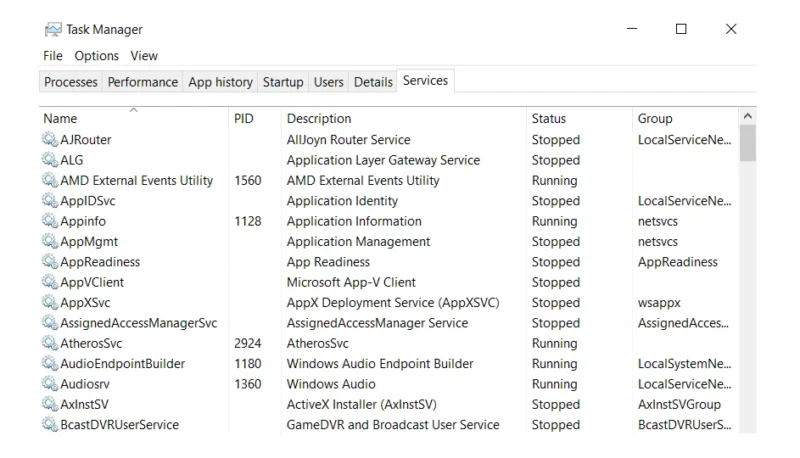Open the File menu
Viewport: 800px width, 458px height.
[x=53, y=56]
